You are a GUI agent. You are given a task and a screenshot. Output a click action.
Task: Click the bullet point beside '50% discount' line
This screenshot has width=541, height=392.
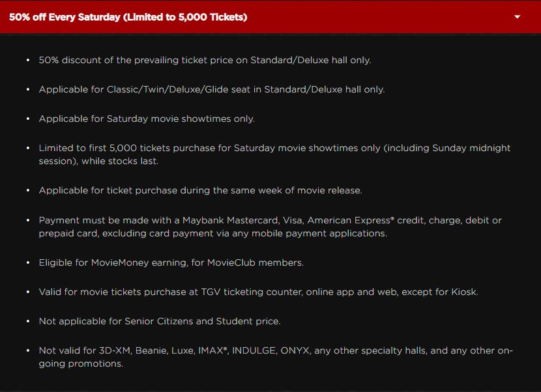pyautogui.click(x=28, y=60)
